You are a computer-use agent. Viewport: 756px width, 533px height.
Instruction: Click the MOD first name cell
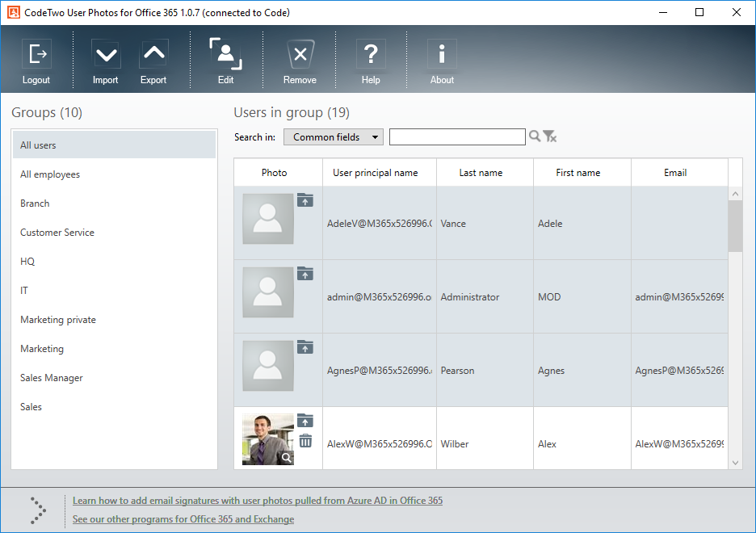(x=582, y=297)
